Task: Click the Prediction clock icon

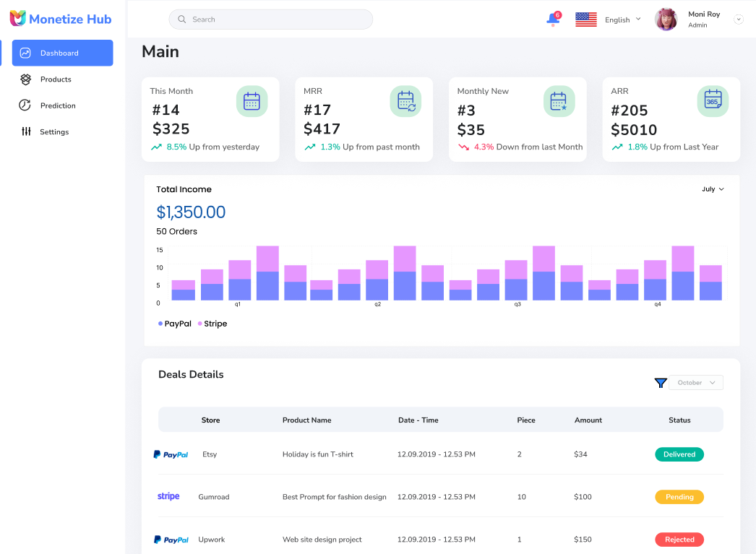Action: coord(25,105)
